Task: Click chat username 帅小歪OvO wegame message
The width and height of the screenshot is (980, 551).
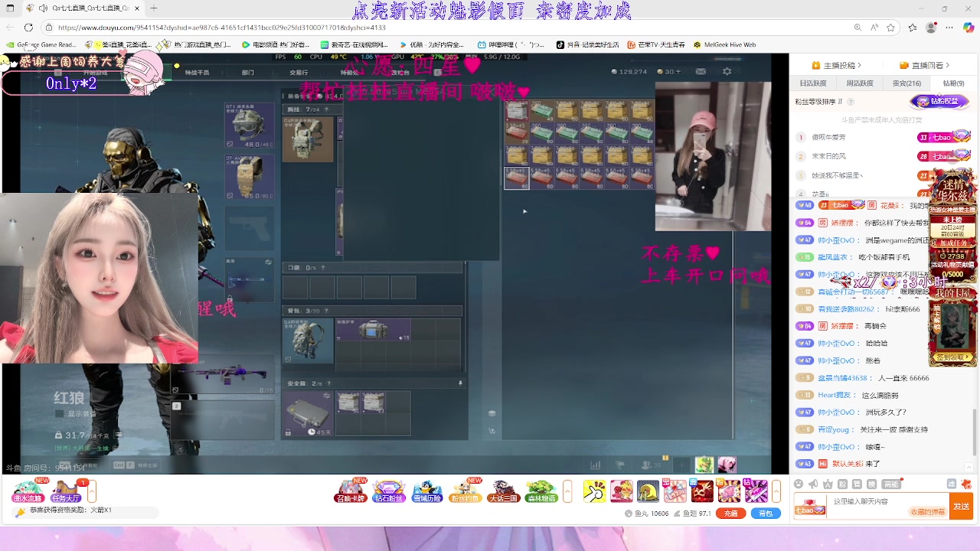Action: pyautogui.click(x=837, y=240)
